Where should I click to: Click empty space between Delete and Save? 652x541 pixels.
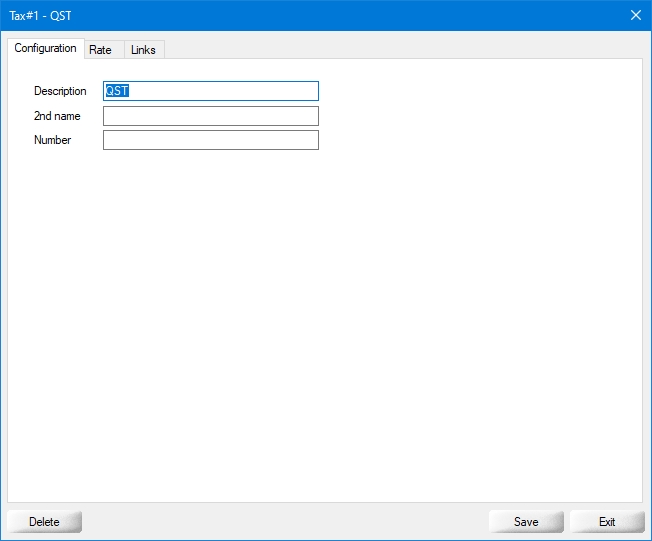(285, 522)
